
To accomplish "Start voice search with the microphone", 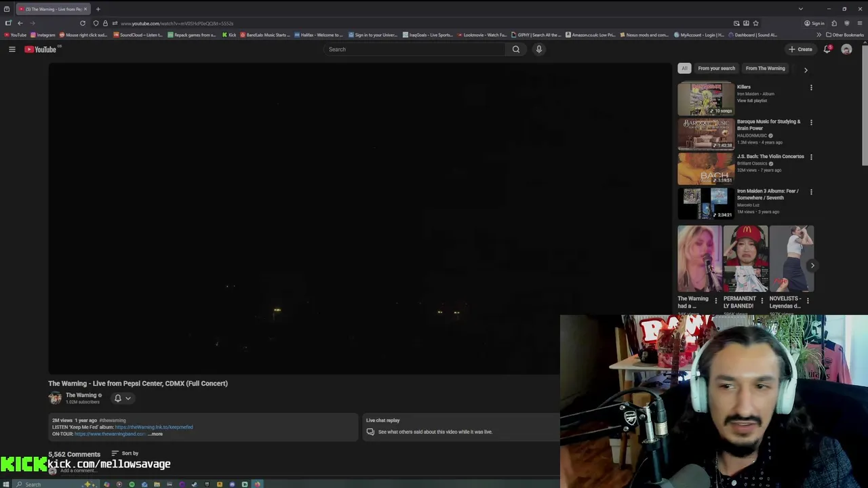I will point(539,49).
